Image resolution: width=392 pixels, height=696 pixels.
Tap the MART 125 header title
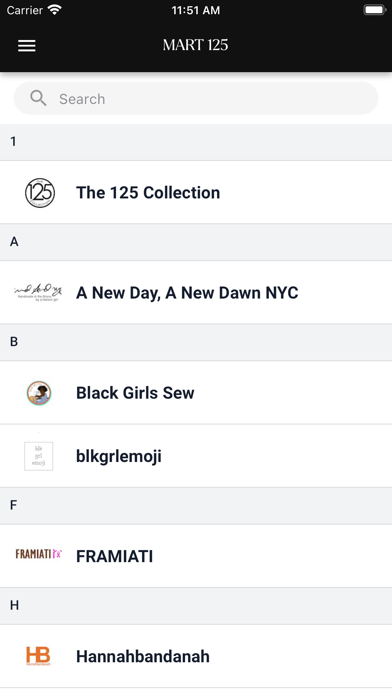tap(195, 45)
